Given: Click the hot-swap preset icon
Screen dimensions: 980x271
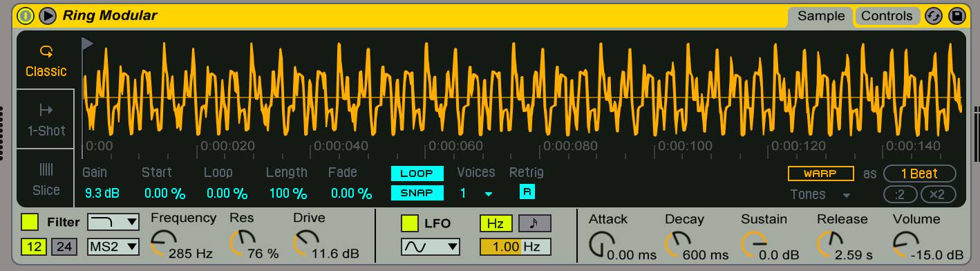Looking at the screenshot, I should point(934,16).
